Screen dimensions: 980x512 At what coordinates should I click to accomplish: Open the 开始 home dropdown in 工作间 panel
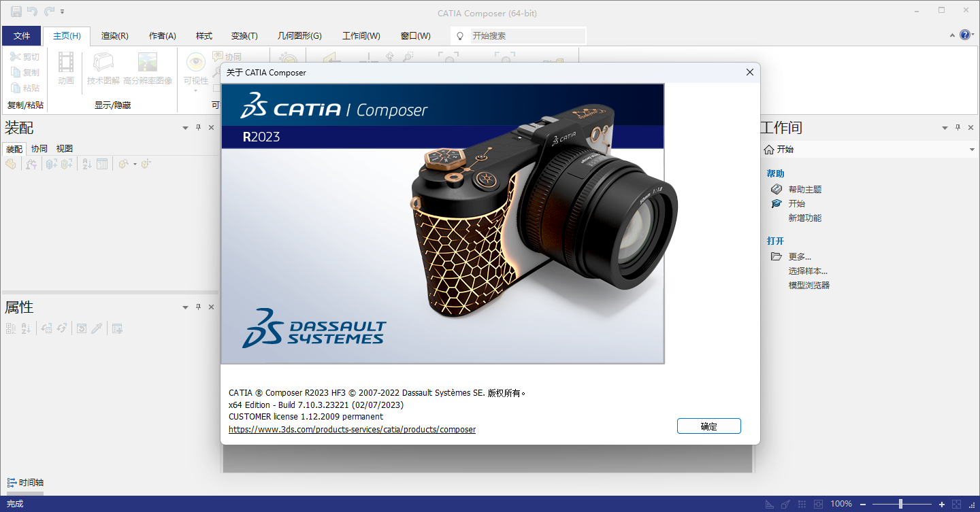pos(972,150)
